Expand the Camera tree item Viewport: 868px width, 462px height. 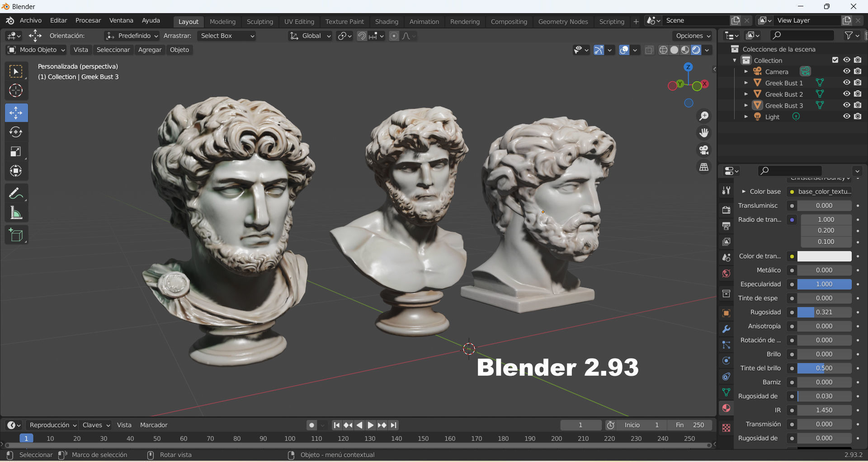pyautogui.click(x=746, y=71)
